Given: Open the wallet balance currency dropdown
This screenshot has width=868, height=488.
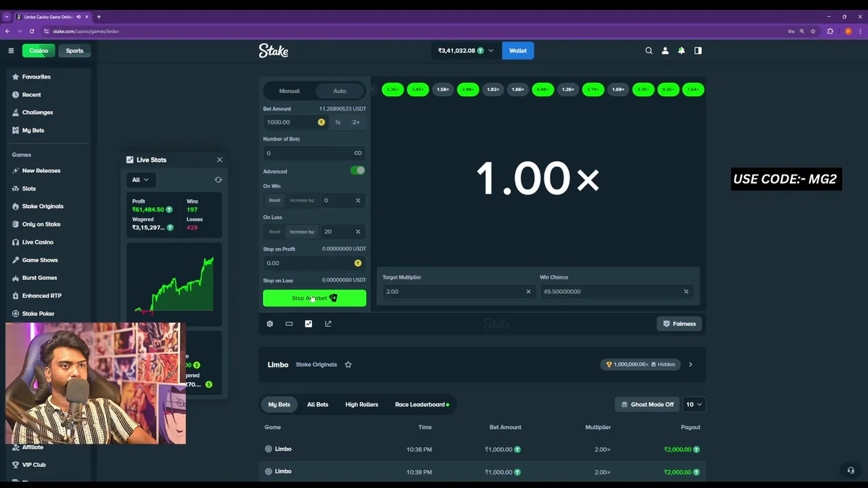Looking at the screenshot, I should pos(465,51).
